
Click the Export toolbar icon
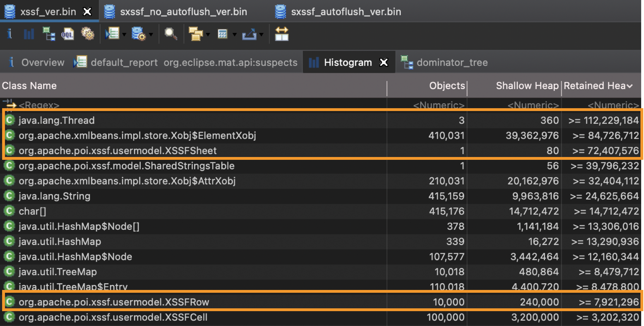click(249, 34)
